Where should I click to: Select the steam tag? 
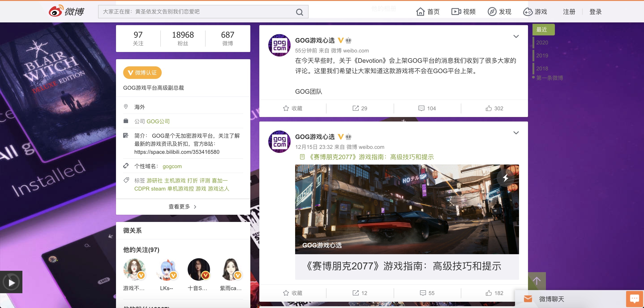coord(158,189)
